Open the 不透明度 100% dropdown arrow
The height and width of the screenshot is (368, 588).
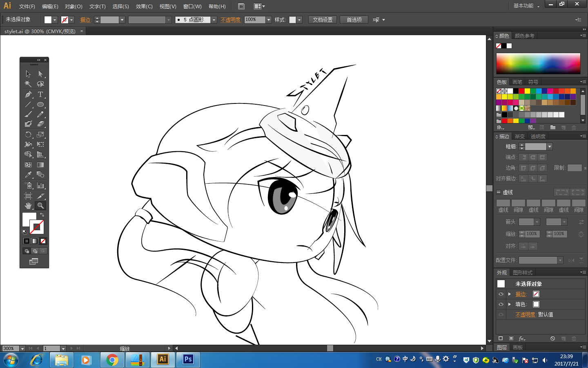[269, 20]
